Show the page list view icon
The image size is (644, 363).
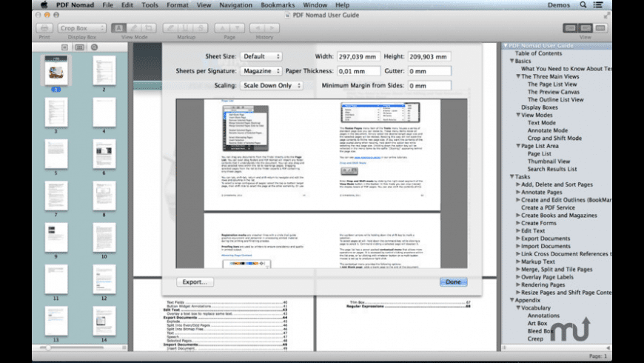[64, 47]
